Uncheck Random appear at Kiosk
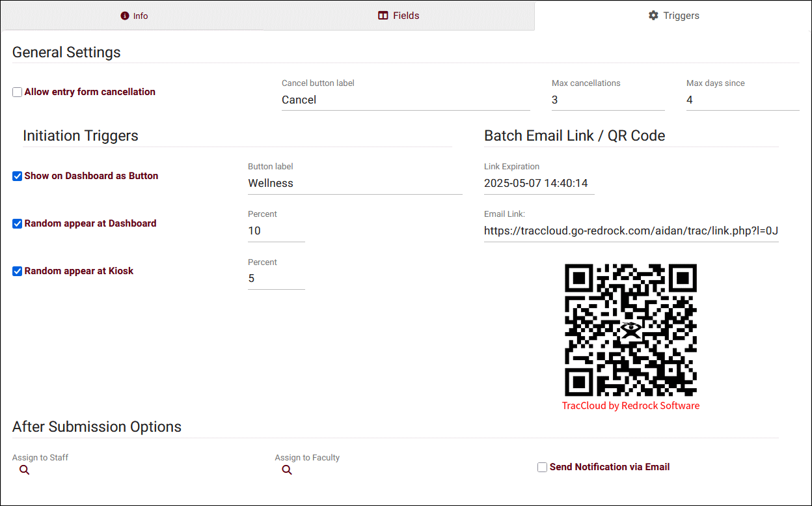Image resolution: width=812 pixels, height=506 pixels. [18, 272]
